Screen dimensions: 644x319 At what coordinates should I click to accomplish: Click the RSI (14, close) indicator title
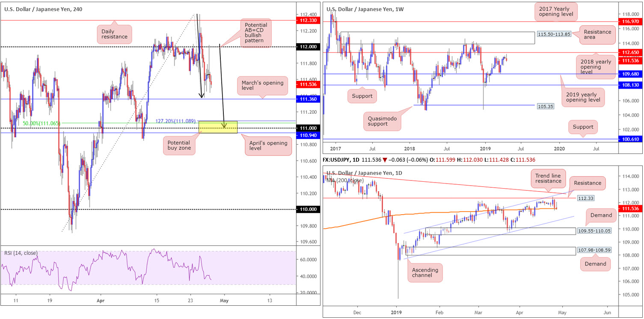coord(21,252)
